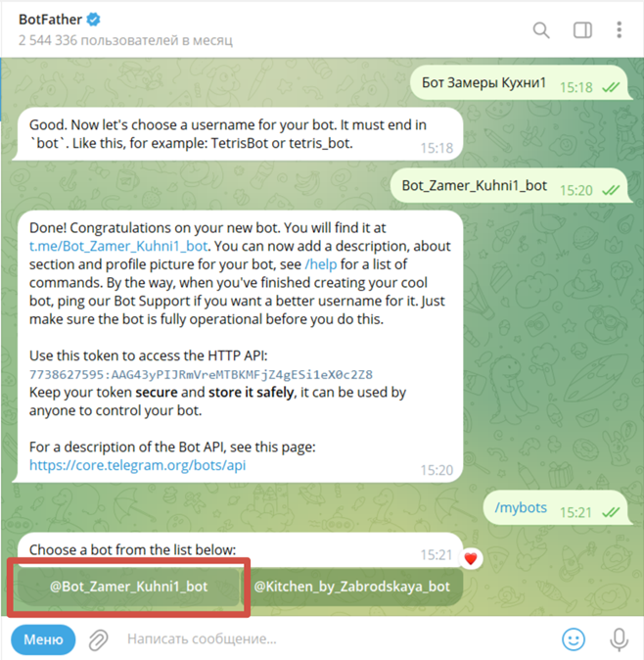Focus the Написать сообщение input field
The image size is (644, 660).
pos(337,639)
